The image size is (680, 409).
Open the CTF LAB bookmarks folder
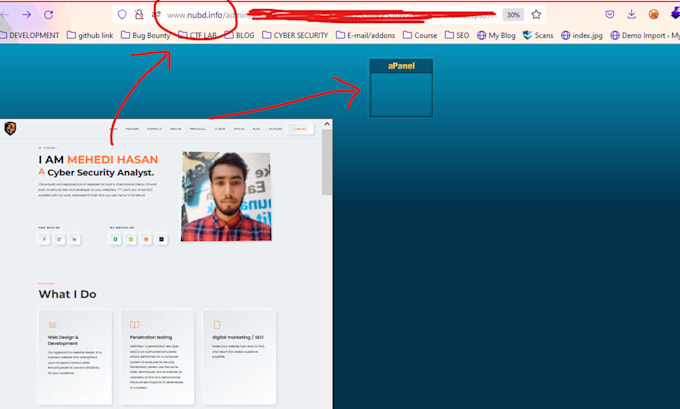197,36
